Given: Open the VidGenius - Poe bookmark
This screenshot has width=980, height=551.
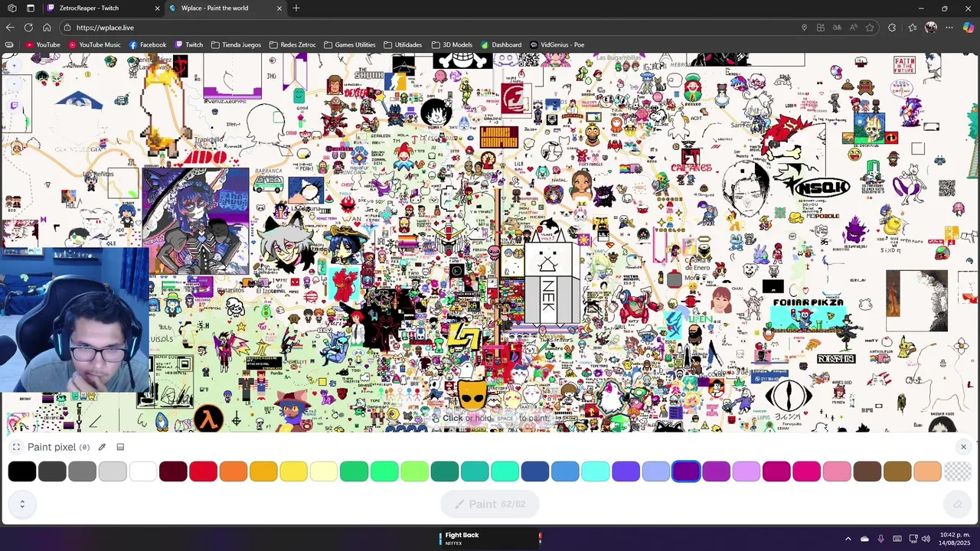Looking at the screenshot, I should (x=557, y=44).
